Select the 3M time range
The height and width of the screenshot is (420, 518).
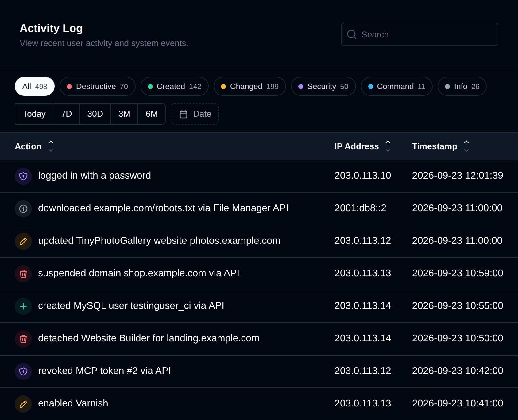(124, 114)
